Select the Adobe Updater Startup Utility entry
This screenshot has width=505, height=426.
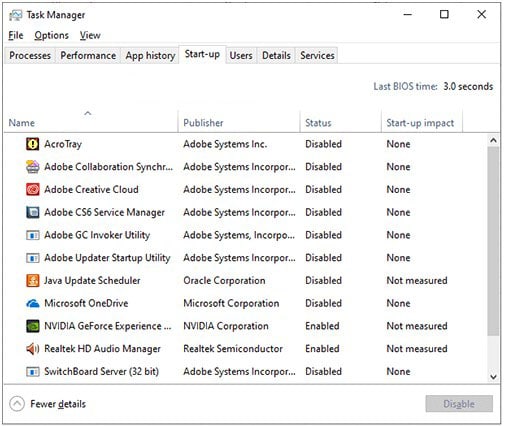pyautogui.click(x=107, y=258)
